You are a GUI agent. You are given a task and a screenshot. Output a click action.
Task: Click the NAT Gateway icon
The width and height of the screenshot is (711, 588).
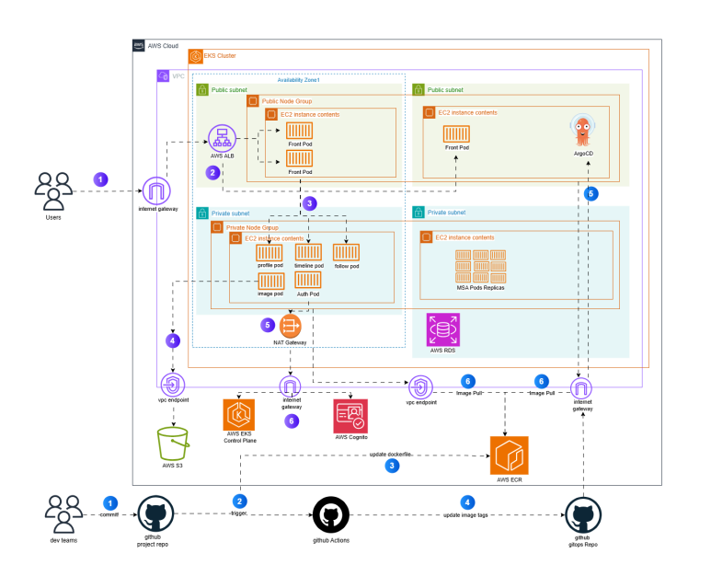coord(291,326)
